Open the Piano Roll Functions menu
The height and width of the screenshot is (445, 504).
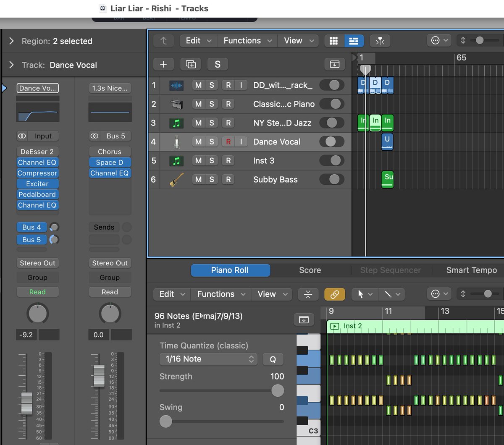[x=220, y=294]
